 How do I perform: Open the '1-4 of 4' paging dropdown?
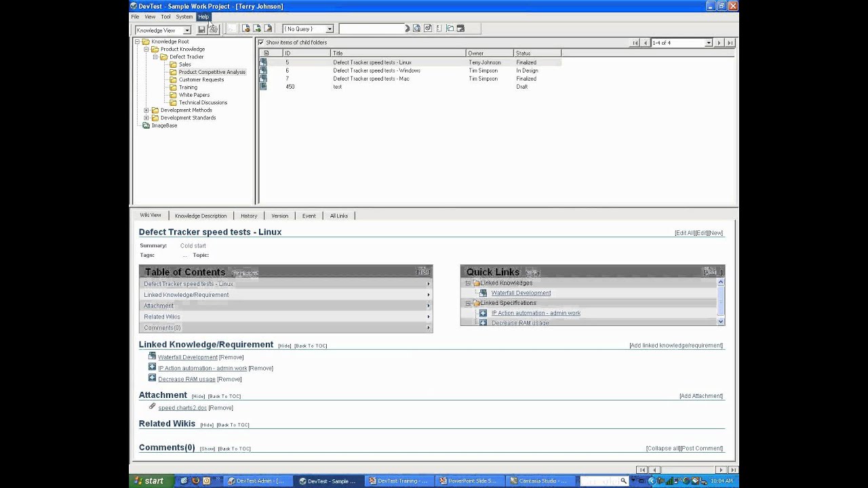coord(708,43)
